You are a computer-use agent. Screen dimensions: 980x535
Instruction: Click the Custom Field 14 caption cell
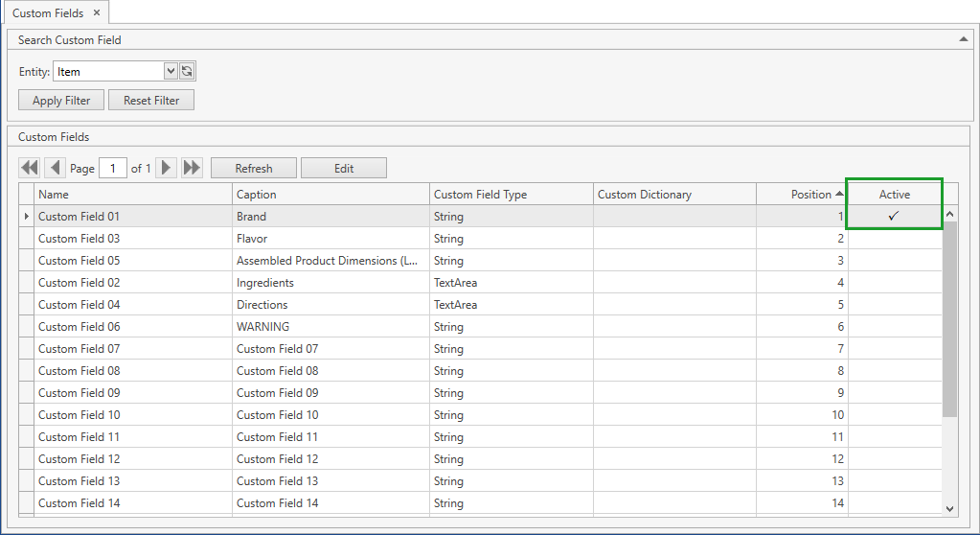(330, 503)
